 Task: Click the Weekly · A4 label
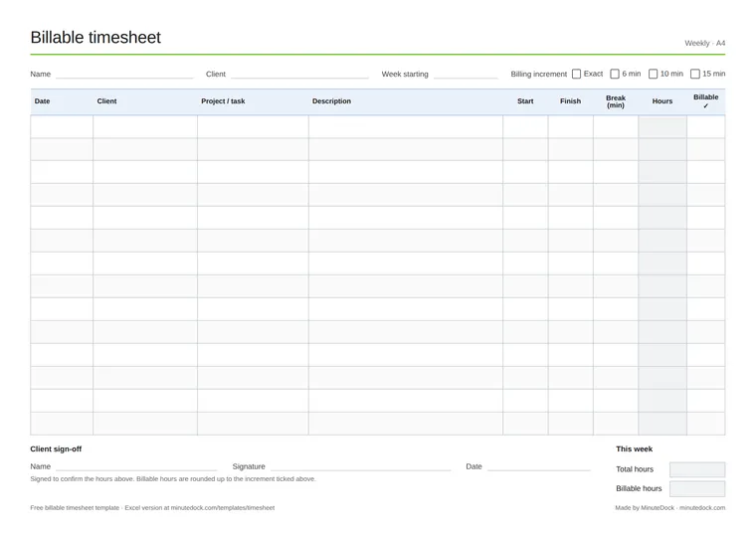705,43
